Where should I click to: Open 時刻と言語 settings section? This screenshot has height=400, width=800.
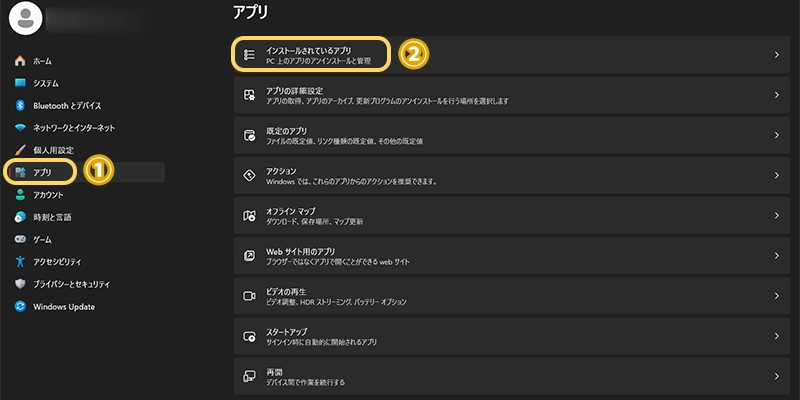52,217
